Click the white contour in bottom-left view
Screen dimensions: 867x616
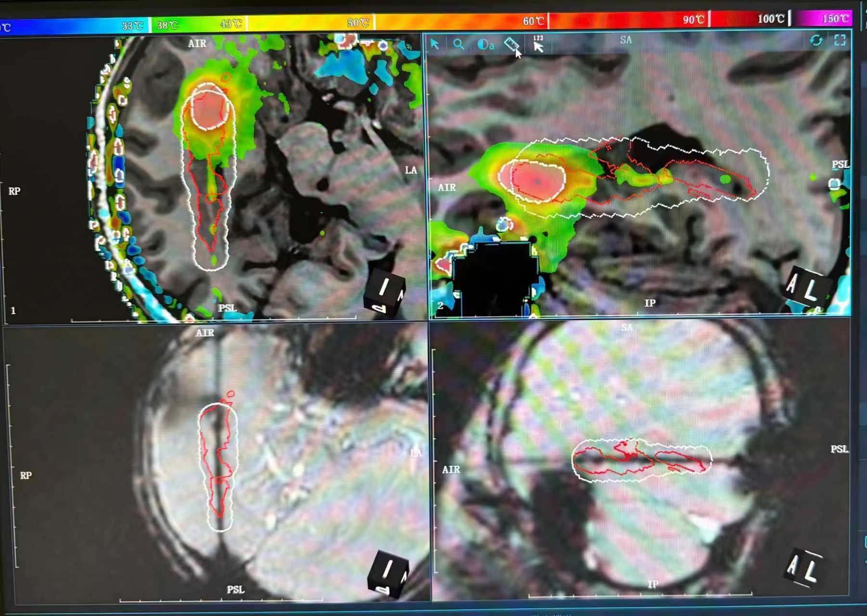[x=218, y=467]
